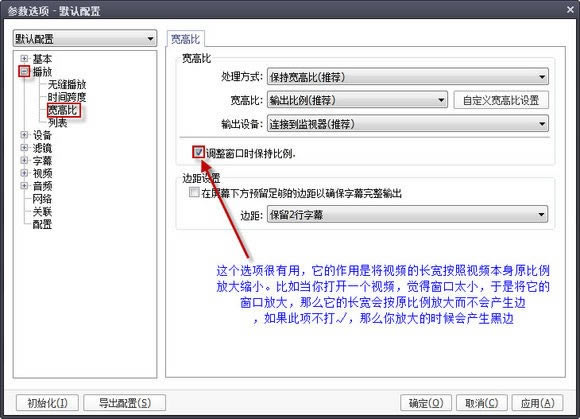This screenshot has width=580, height=419.
Task: Click the 自定义宽高比设置 button
Action: click(x=501, y=100)
